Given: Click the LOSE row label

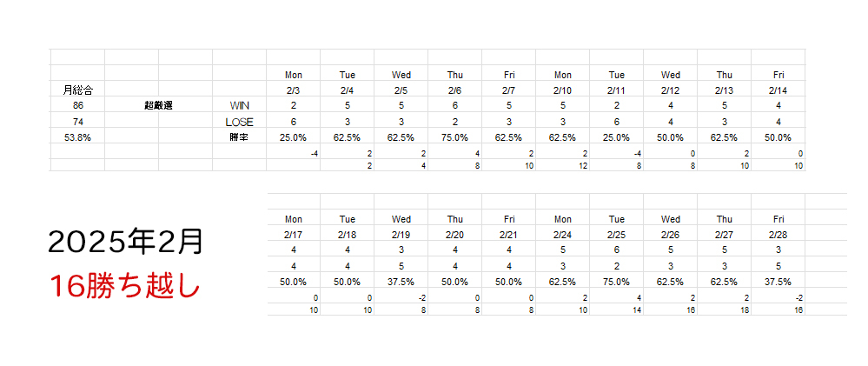Looking at the screenshot, I should tap(239, 122).
